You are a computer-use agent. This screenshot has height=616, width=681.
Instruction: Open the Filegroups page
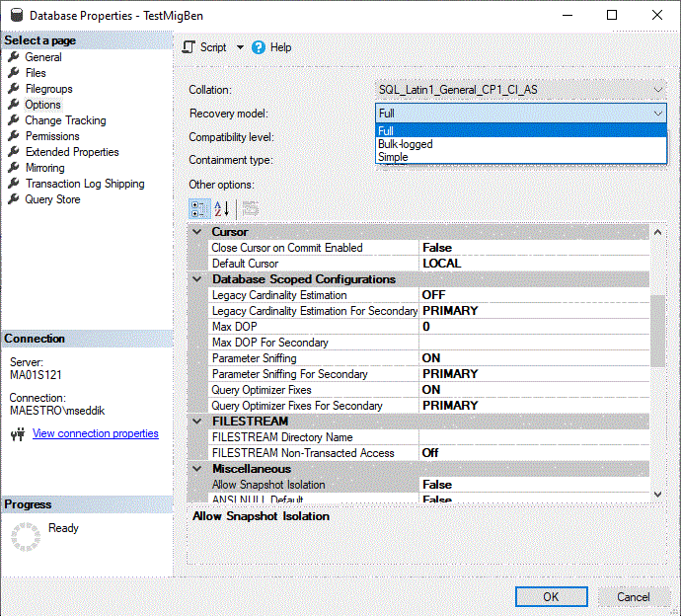click(x=49, y=89)
